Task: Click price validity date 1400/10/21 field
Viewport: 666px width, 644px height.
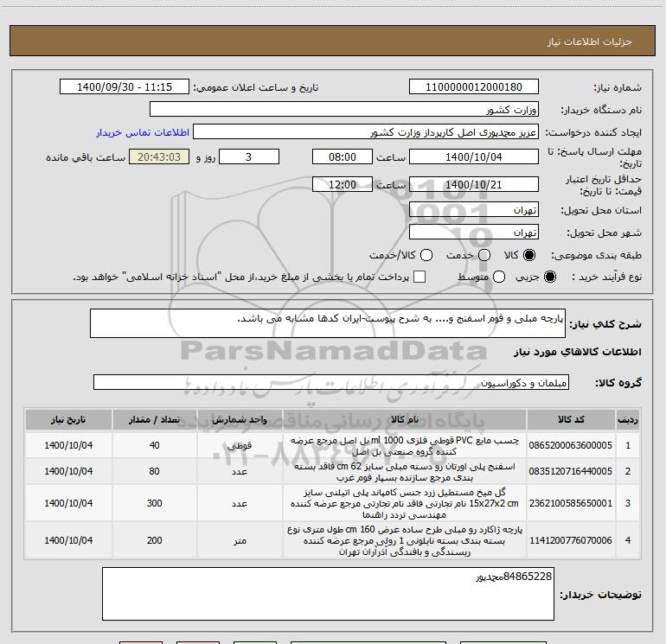Action: (474, 184)
